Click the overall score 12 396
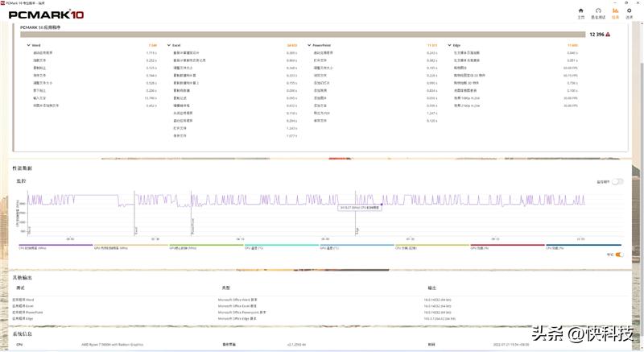644x352 pixels. (597, 35)
